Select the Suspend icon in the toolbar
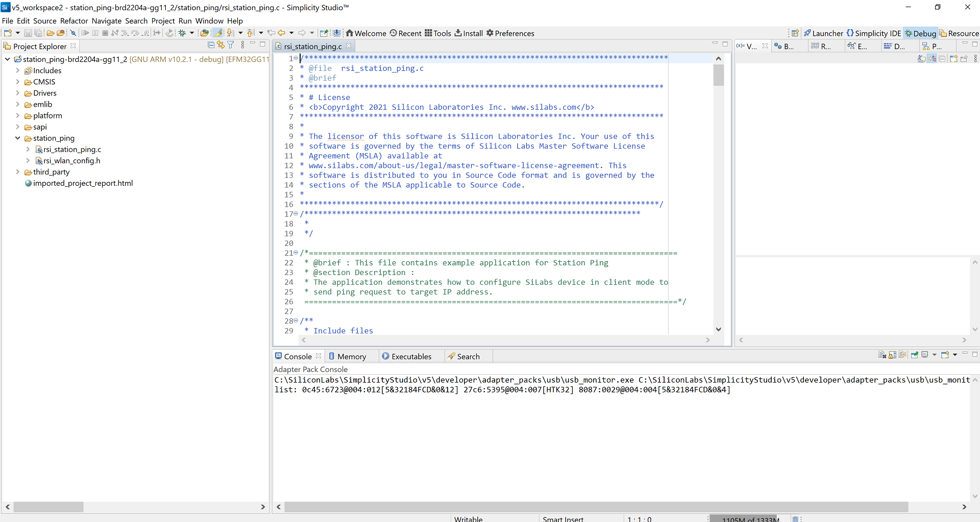Viewport: 980px width, 522px height. pyautogui.click(x=95, y=33)
